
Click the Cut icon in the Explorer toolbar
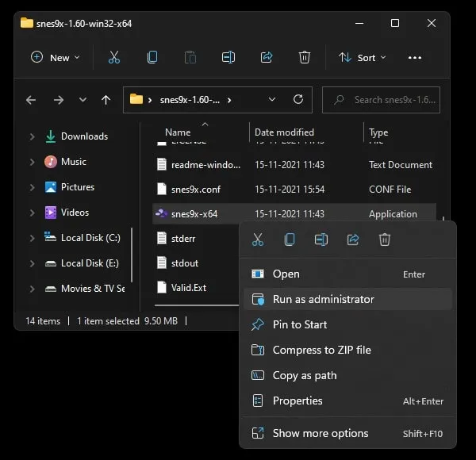(x=114, y=57)
